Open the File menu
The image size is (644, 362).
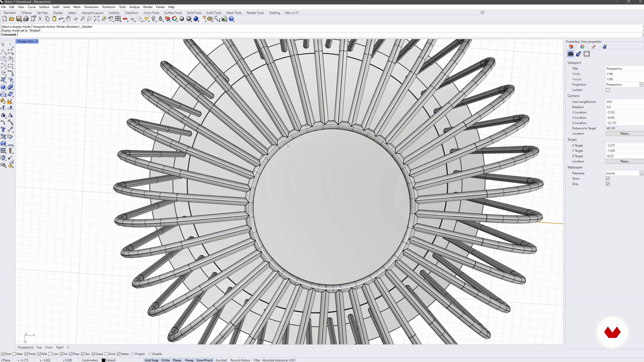[x=4, y=7]
